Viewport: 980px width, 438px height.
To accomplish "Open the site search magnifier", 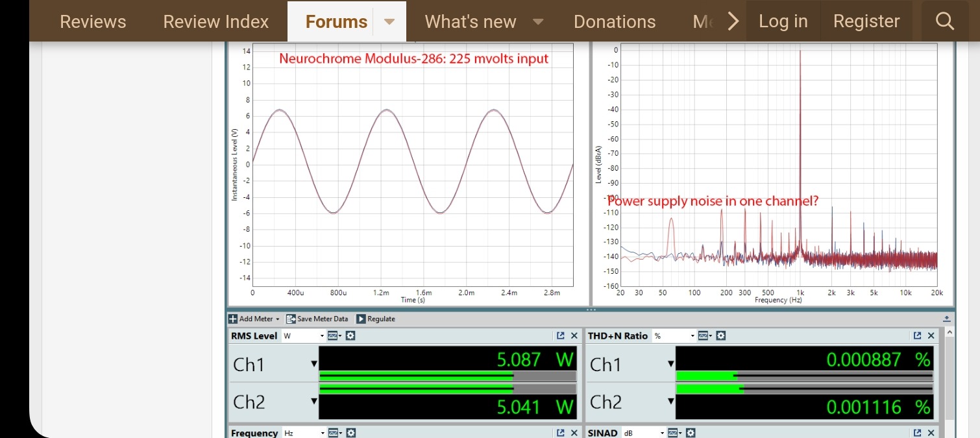I will pos(944,21).
